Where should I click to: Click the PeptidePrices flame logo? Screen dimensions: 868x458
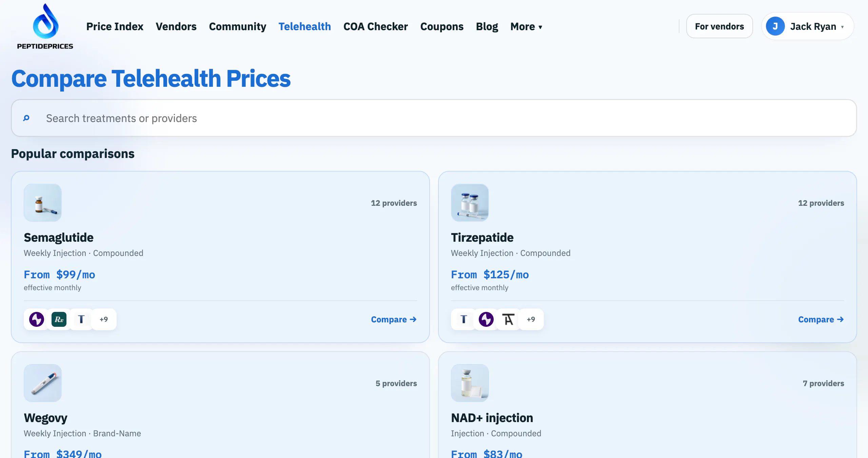click(x=45, y=26)
